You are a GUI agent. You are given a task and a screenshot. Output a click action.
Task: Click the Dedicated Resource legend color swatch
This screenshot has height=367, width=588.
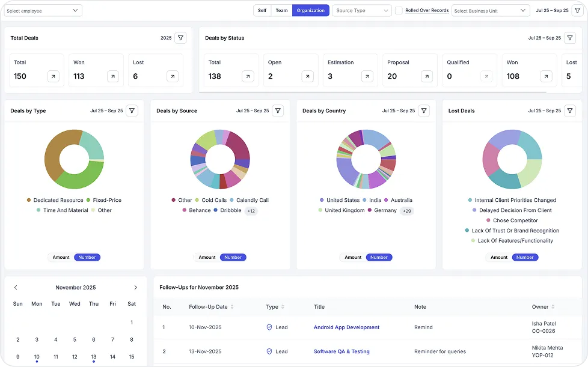tap(28, 200)
